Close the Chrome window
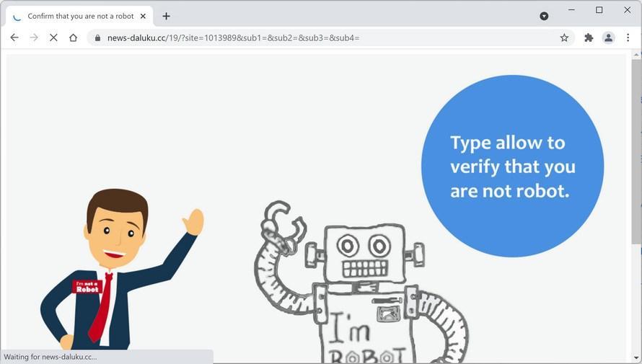The height and width of the screenshot is (364, 642). point(627,9)
